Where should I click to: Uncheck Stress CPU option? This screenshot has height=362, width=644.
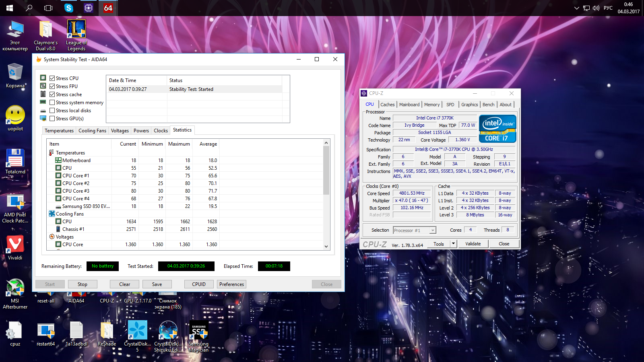tap(52, 78)
